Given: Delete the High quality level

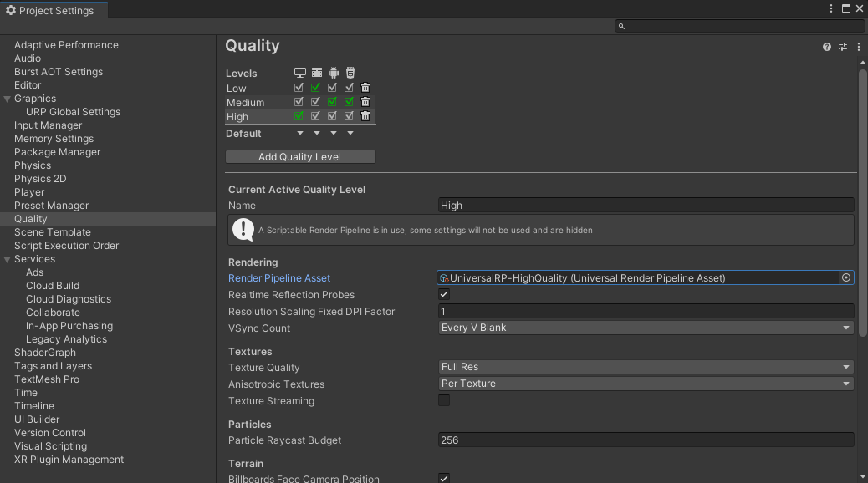Looking at the screenshot, I should pyautogui.click(x=365, y=116).
